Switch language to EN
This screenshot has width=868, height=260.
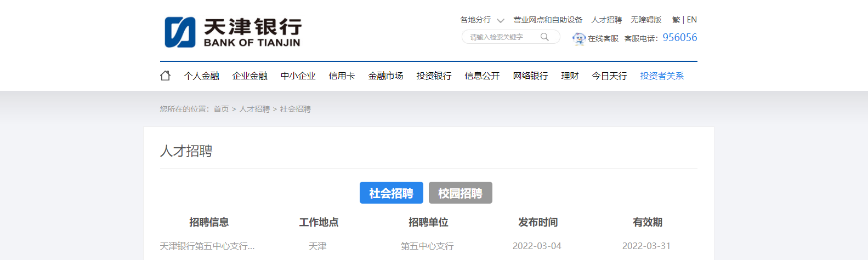point(692,20)
